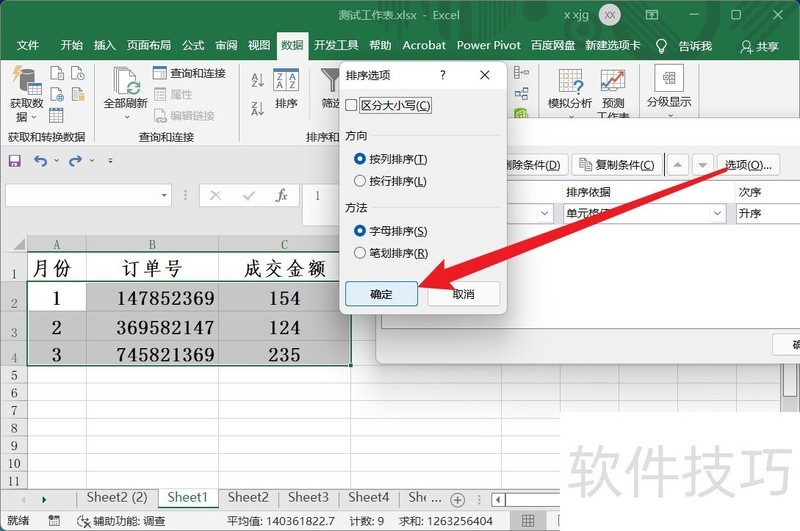Click horizontal scrollbar left arrow
The width and height of the screenshot is (800, 531).
[498, 500]
